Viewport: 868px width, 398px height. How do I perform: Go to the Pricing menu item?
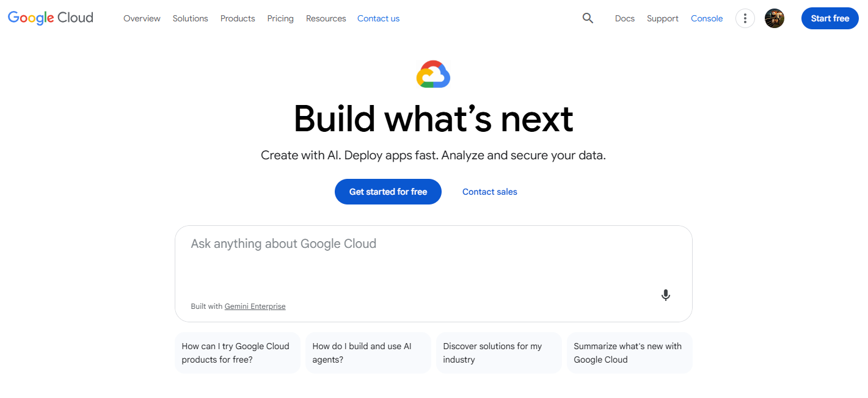coord(280,18)
